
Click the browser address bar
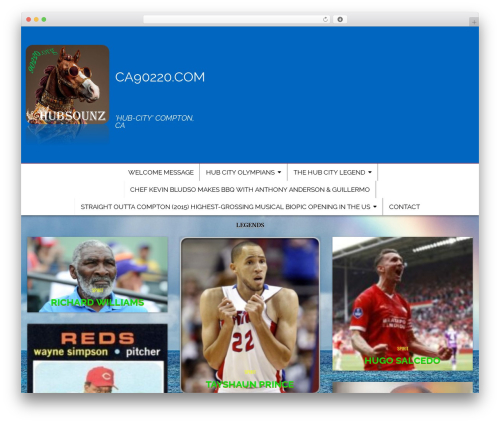(237, 19)
